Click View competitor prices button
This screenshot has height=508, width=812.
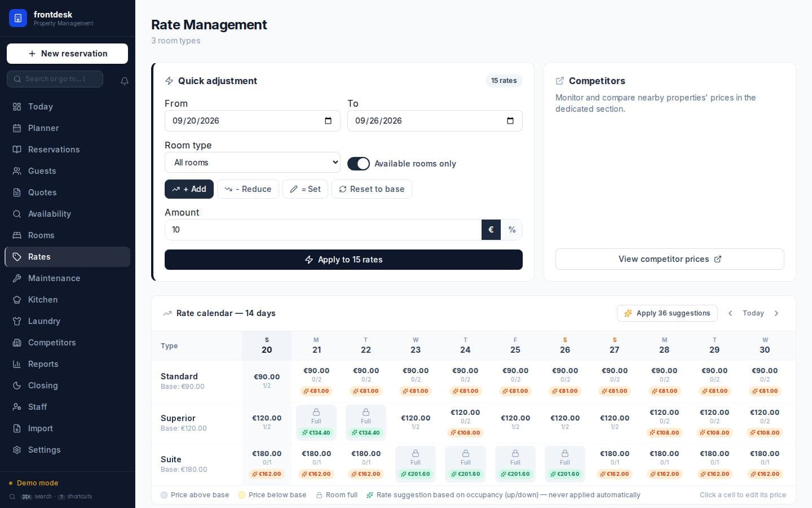coord(670,259)
